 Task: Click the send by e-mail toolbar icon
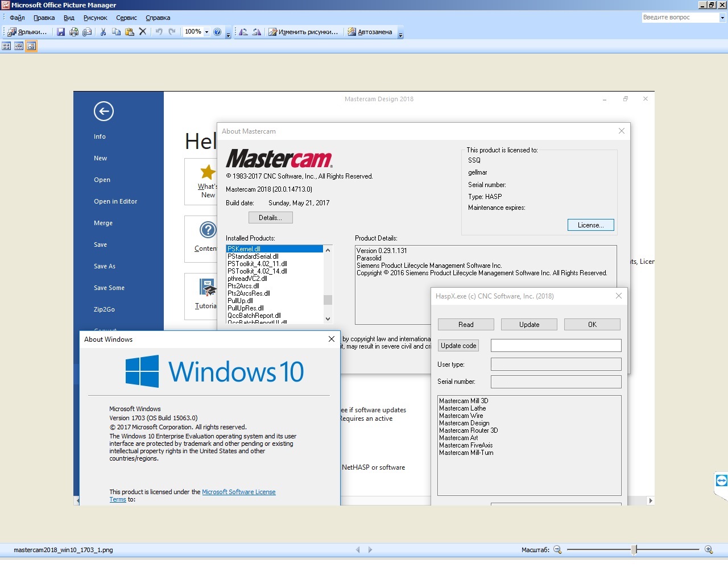click(x=87, y=32)
